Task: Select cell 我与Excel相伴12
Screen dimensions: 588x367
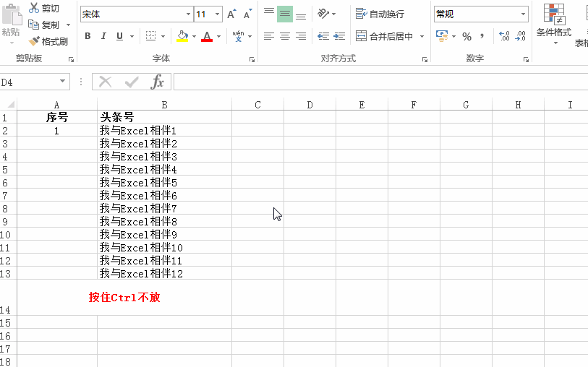Action: [x=164, y=273]
